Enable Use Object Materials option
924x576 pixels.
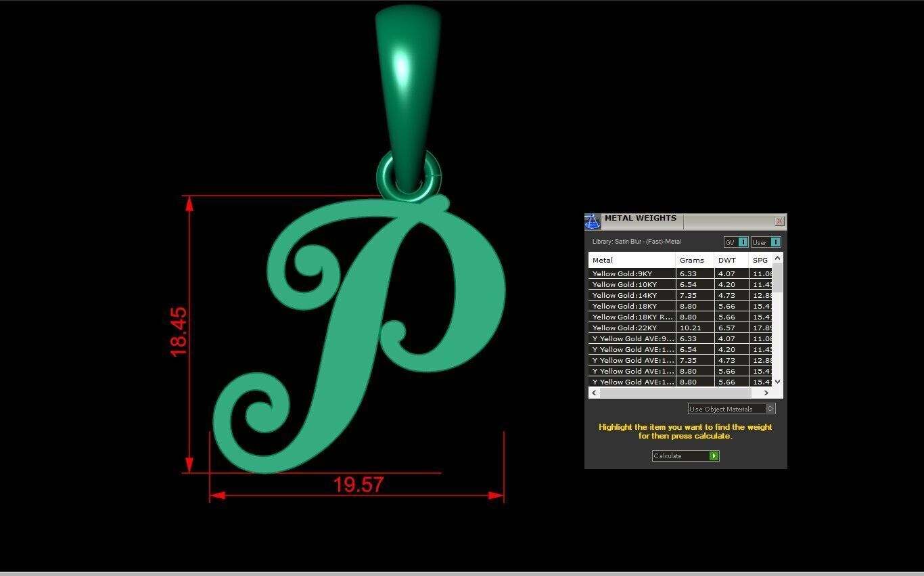coord(732,409)
